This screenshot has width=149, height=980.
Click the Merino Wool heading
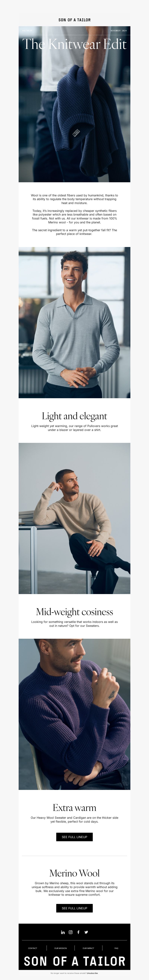coord(75,873)
